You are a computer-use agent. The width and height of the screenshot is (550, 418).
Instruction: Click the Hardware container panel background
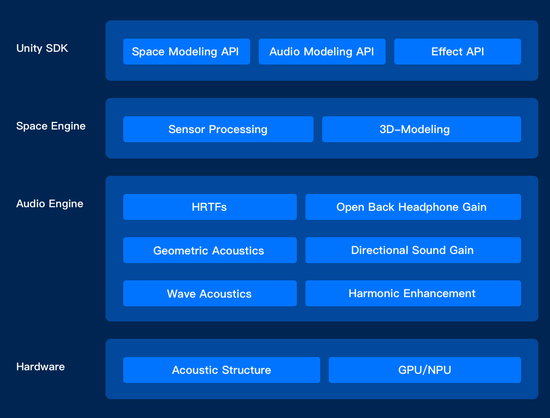[322, 391]
